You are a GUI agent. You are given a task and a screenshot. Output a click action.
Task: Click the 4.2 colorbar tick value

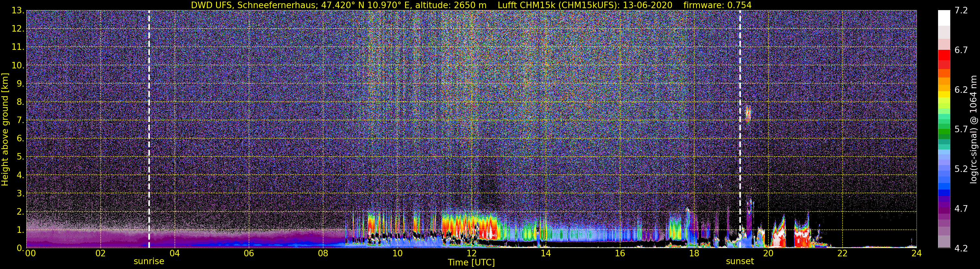click(961, 248)
